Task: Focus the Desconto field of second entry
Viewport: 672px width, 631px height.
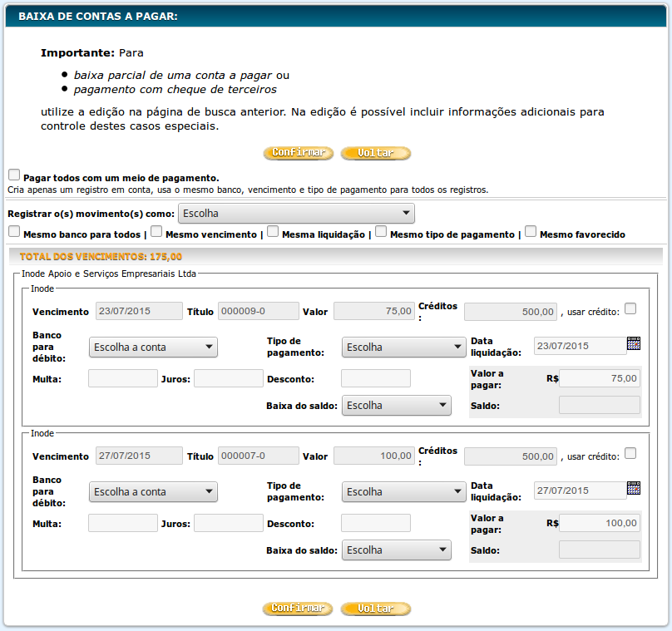Action: click(375, 524)
